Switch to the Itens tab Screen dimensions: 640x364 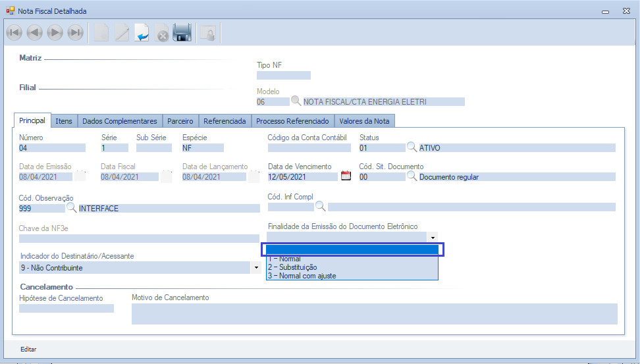click(64, 121)
